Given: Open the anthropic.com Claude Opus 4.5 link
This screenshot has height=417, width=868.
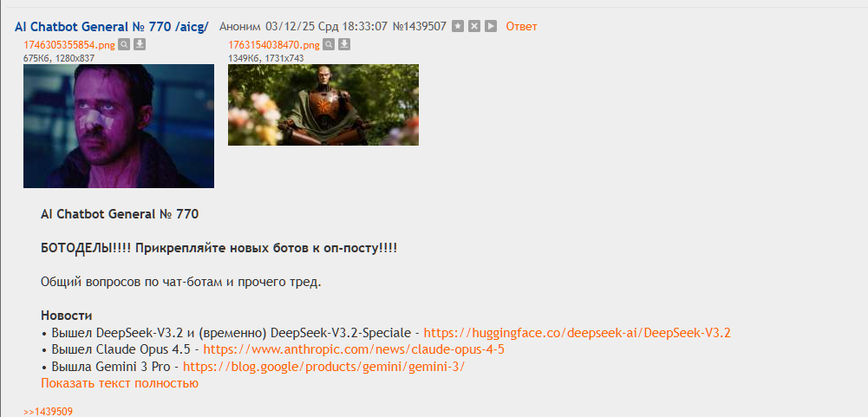Looking at the screenshot, I should (x=354, y=349).
